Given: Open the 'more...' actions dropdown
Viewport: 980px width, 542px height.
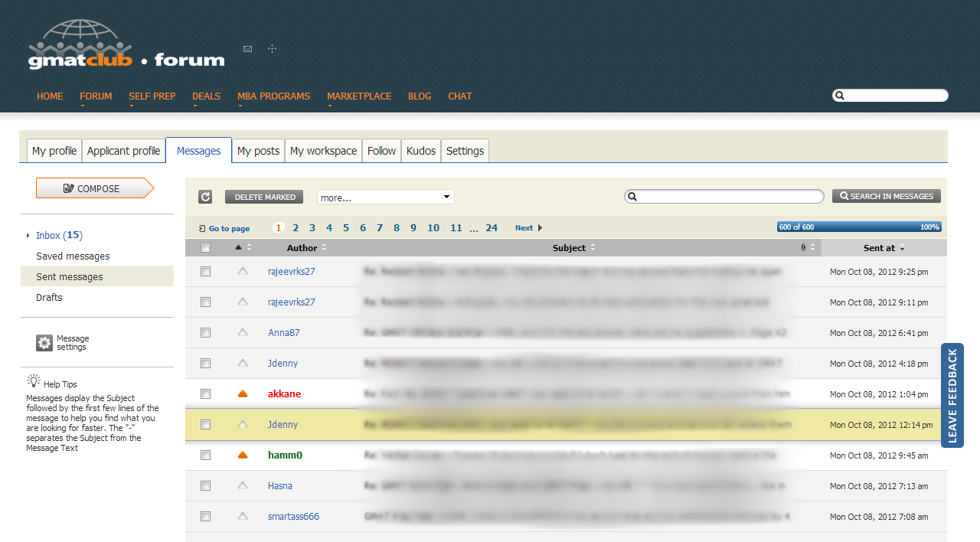Looking at the screenshot, I should coord(385,197).
